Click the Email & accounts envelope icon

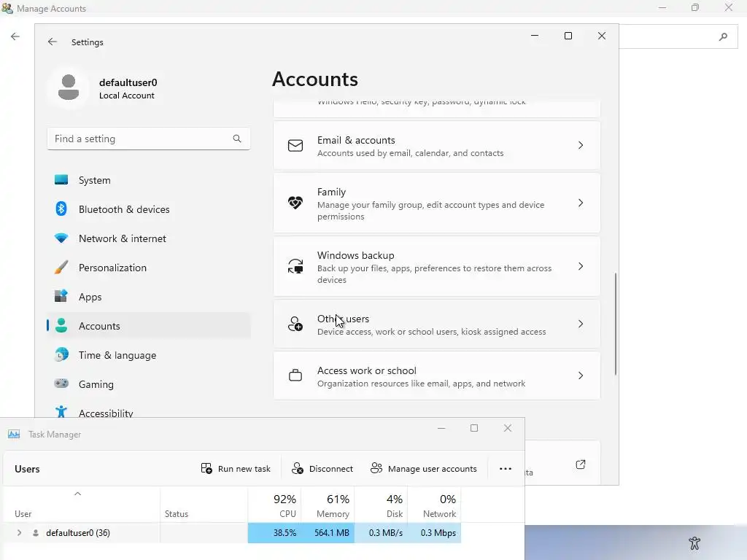coord(295,145)
